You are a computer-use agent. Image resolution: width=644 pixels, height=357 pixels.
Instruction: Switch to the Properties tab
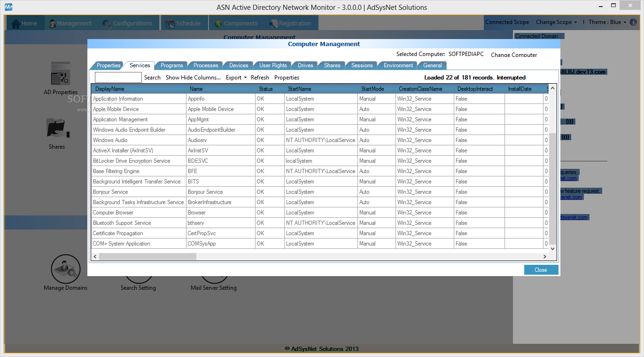(109, 65)
